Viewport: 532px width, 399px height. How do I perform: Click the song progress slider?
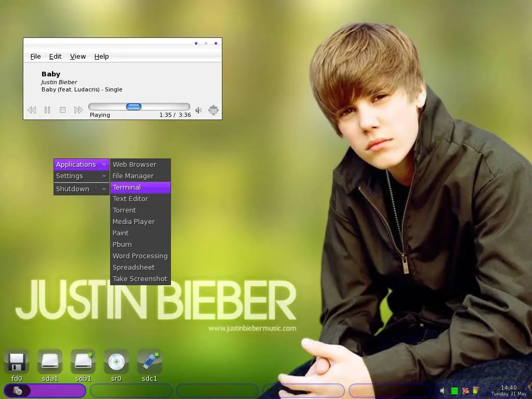134,106
